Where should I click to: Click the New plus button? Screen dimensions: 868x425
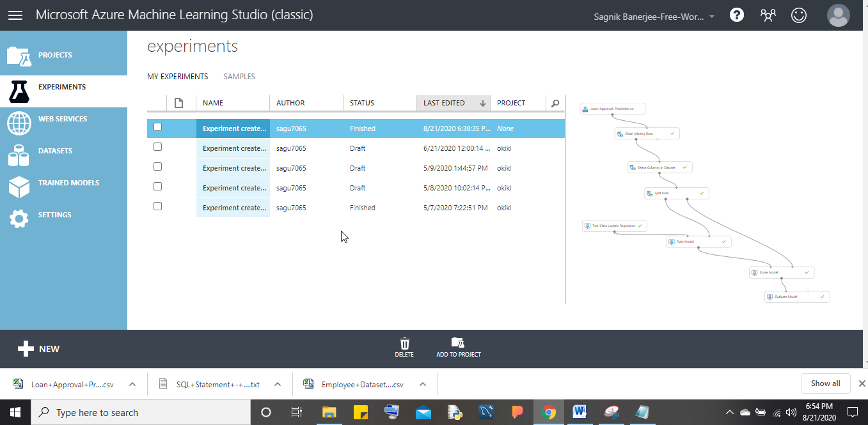38,349
